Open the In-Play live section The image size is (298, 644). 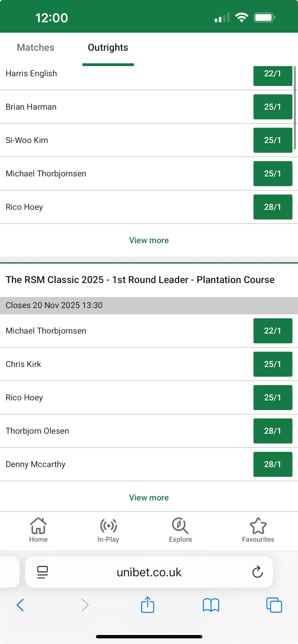[108, 530]
